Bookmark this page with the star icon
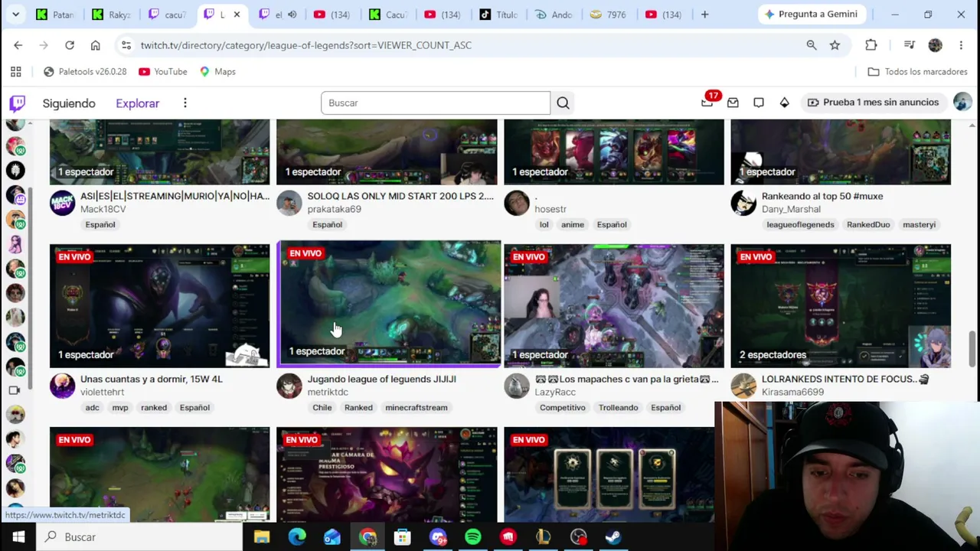Image resolution: width=980 pixels, height=551 pixels. point(835,45)
